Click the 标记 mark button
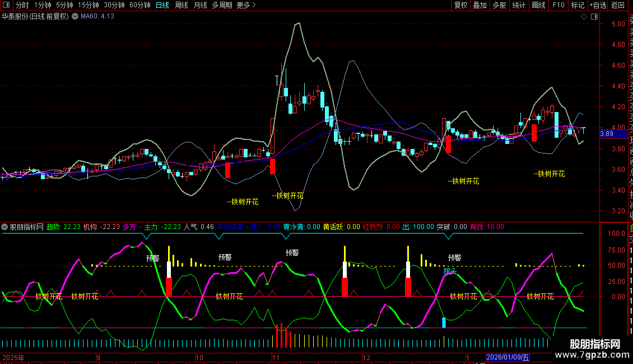This screenshot has height=364, width=633. (577, 5)
